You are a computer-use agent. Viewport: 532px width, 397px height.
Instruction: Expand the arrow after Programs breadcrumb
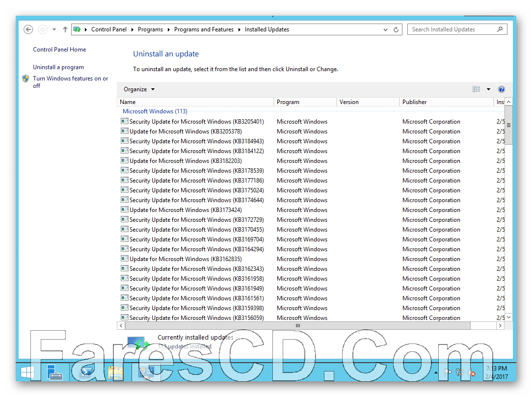(x=169, y=29)
